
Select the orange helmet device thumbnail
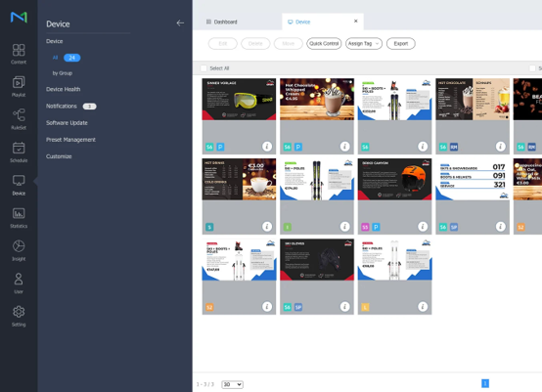click(x=394, y=179)
